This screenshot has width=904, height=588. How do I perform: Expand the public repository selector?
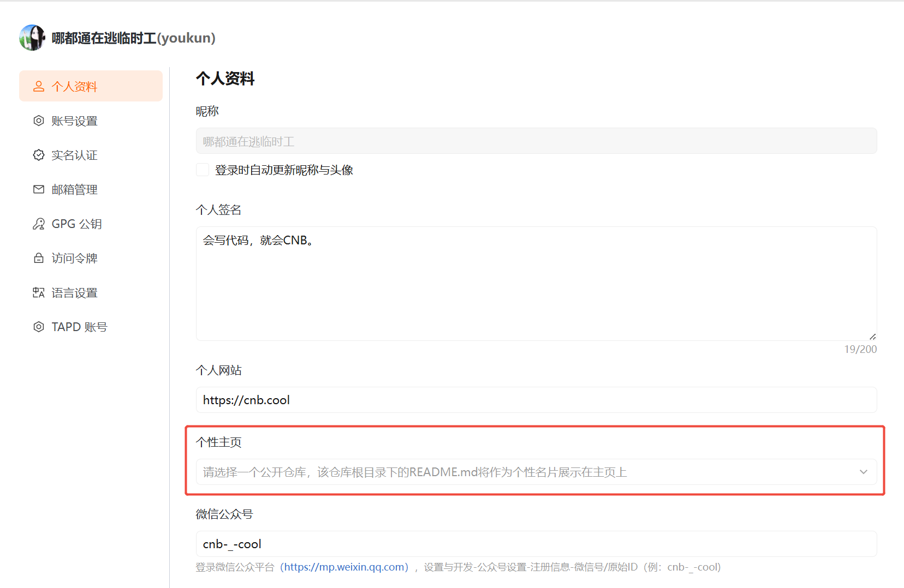click(536, 472)
